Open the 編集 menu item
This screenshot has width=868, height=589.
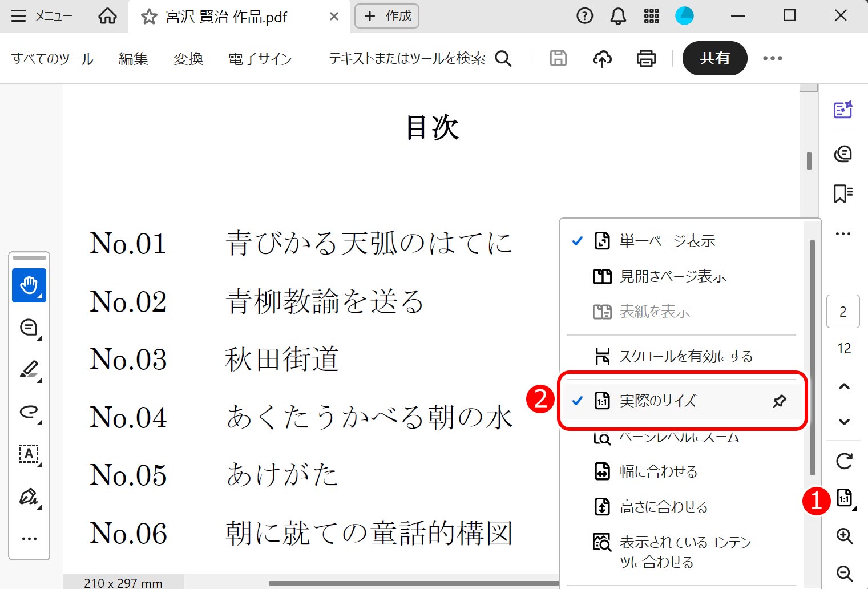coord(133,58)
